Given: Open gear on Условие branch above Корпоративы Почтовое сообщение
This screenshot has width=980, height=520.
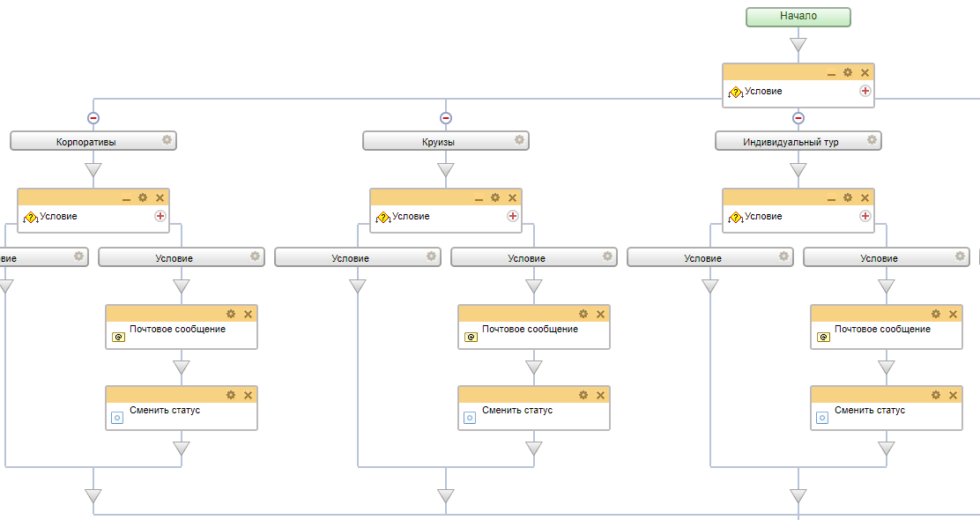Looking at the screenshot, I should point(255,256).
